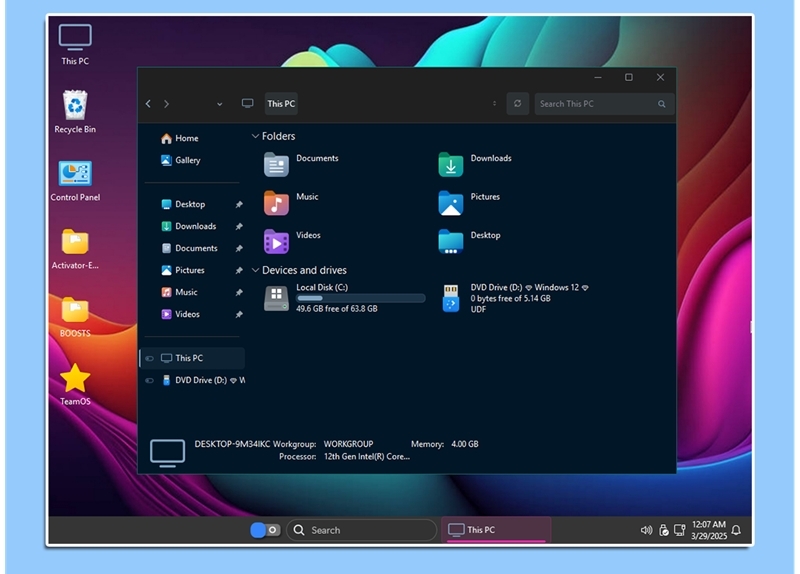The image size is (800, 574).
Task: Toggle the blue switch on the taskbar
Action: tap(265, 530)
